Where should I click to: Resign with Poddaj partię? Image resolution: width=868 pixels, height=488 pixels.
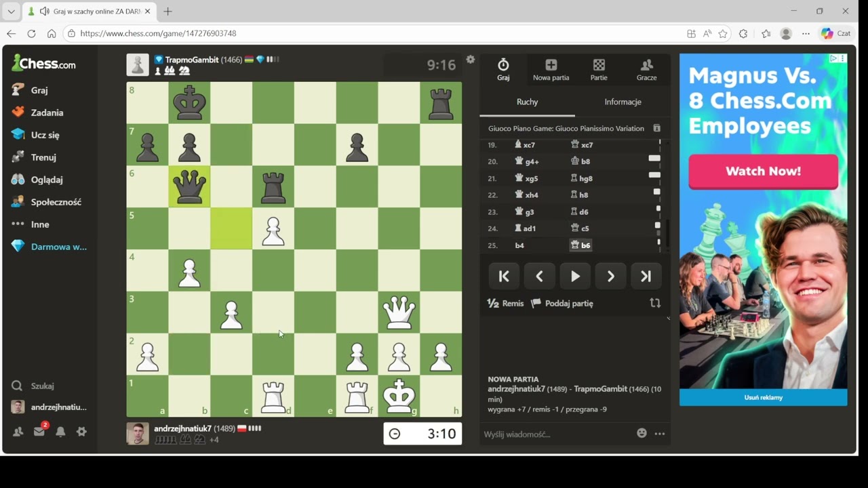click(x=562, y=304)
